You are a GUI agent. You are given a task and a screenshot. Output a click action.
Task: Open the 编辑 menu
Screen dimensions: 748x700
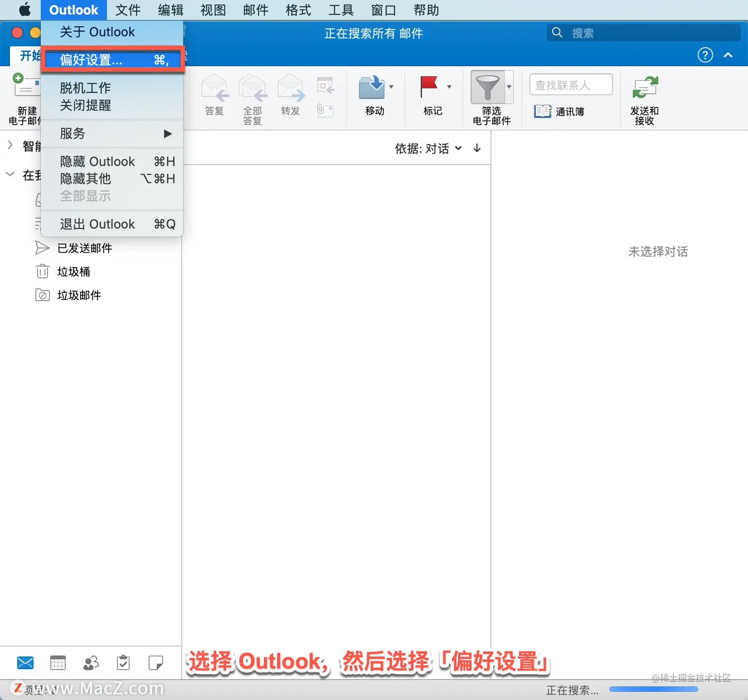(x=171, y=10)
